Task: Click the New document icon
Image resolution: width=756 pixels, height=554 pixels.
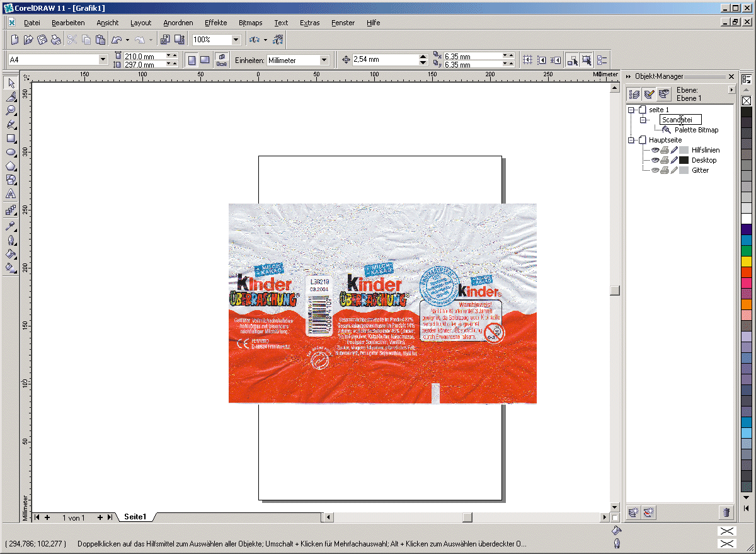Action: tap(15, 40)
